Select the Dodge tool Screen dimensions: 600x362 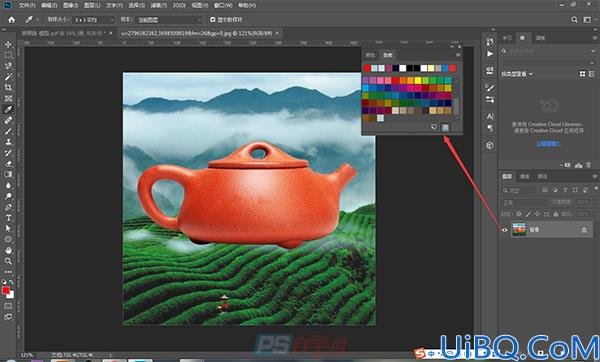click(x=8, y=196)
